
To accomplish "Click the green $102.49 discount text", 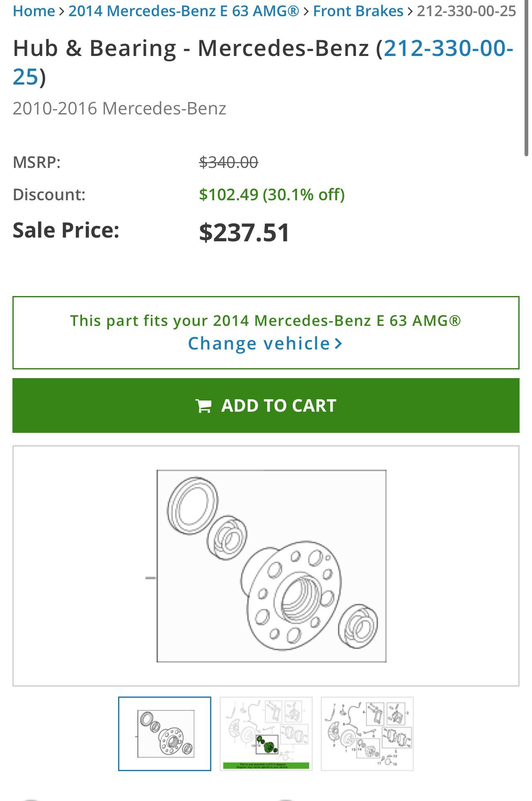I will tap(271, 194).
